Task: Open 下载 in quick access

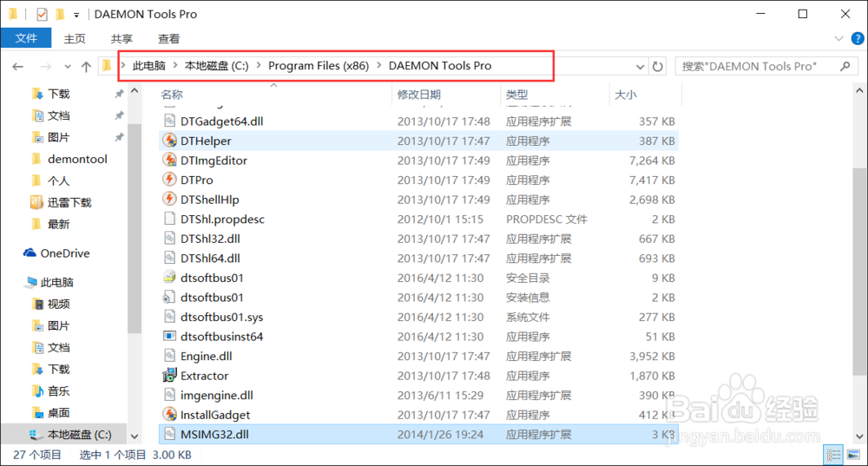Action: pyautogui.click(x=58, y=94)
